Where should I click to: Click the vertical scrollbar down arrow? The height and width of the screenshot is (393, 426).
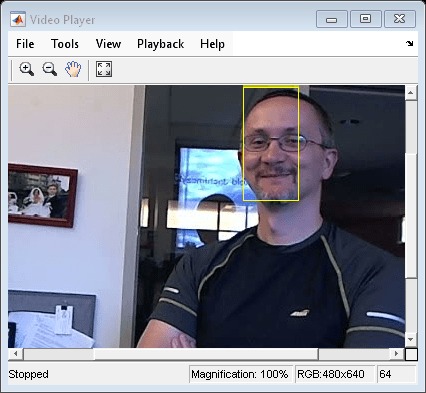411,339
